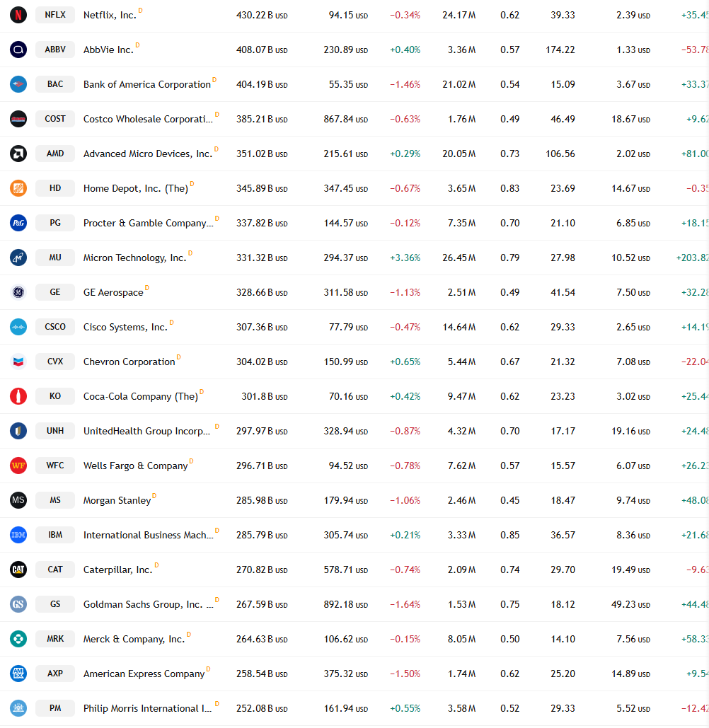Click the Merck logo icon
This screenshot has width=709, height=728.
pyautogui.click(x=18, y=639)
